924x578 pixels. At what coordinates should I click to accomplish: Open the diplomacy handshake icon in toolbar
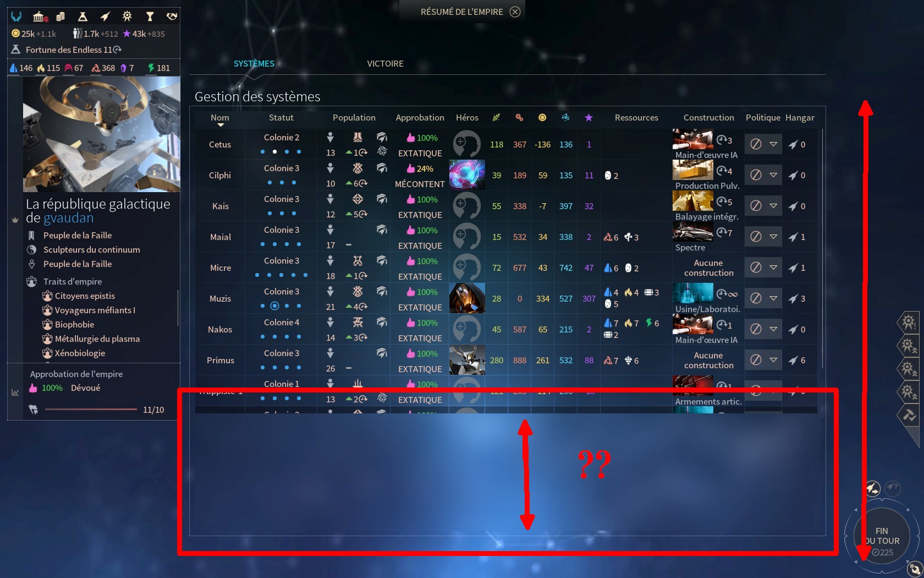[x=172, y=17]
